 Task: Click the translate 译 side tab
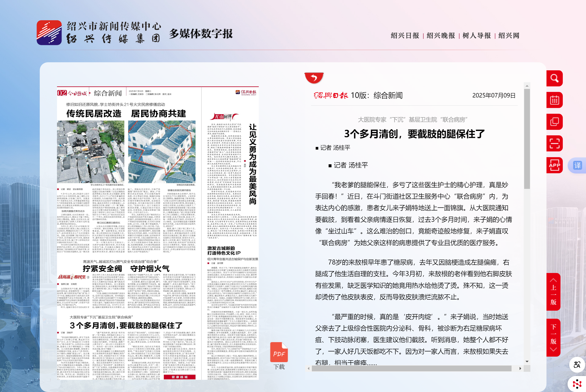(x=577, y=165)
